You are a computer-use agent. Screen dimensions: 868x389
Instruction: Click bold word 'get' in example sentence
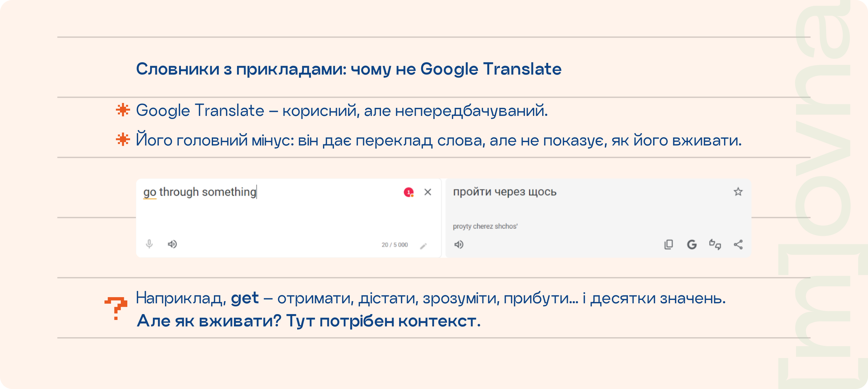tap(245, 298)
